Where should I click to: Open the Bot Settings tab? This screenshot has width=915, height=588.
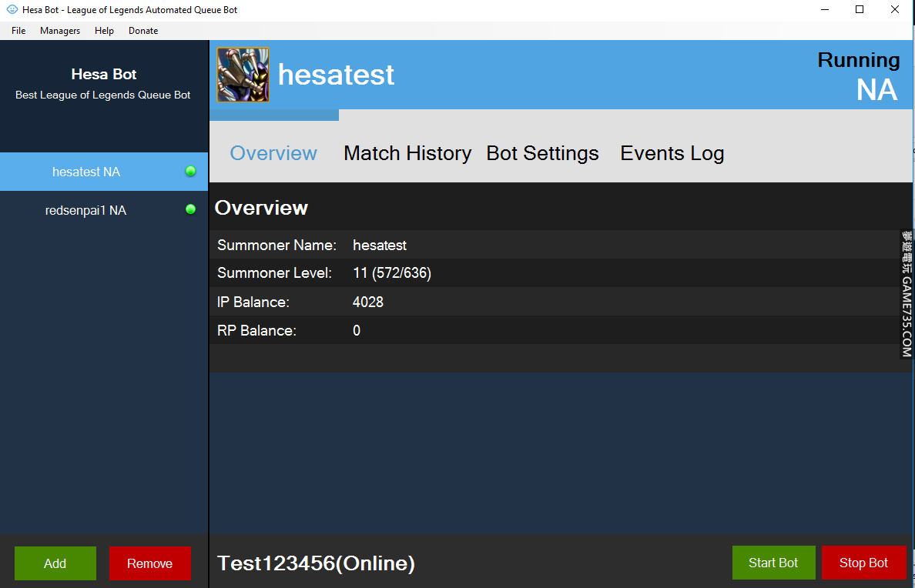(542, 153)
